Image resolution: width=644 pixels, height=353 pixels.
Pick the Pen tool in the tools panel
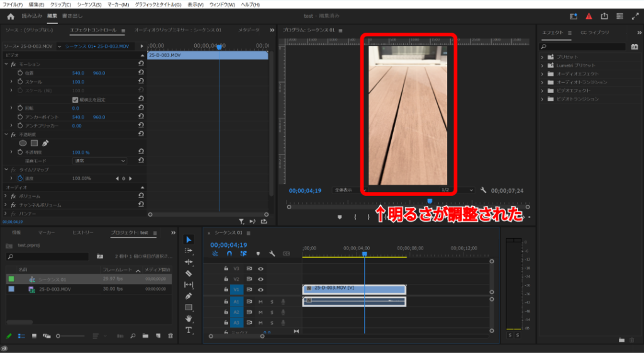coord(189,296)
